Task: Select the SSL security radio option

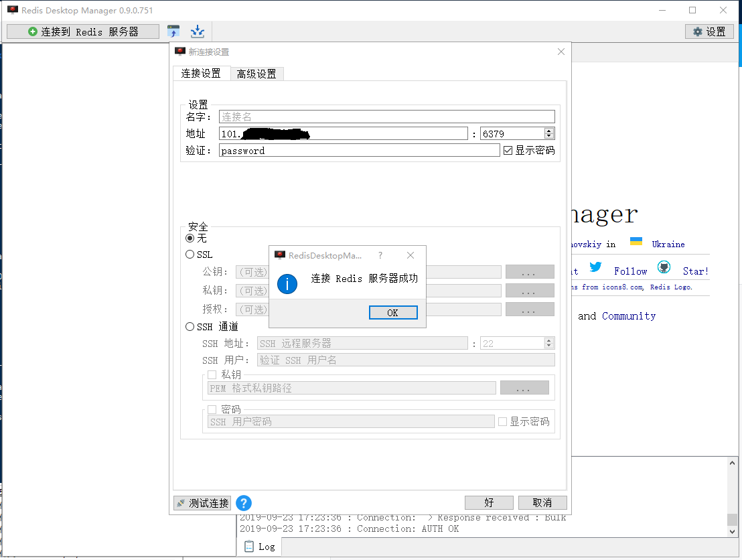Action: point(190,255)
